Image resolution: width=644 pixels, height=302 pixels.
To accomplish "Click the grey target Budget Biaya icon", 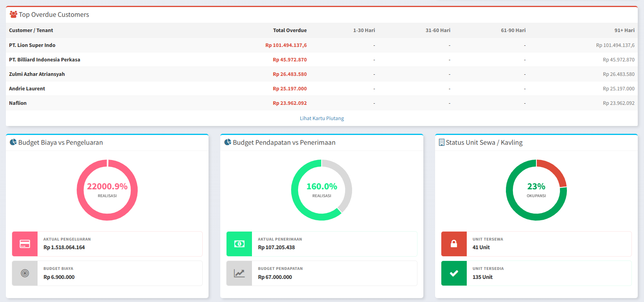I will click(25, 273).
